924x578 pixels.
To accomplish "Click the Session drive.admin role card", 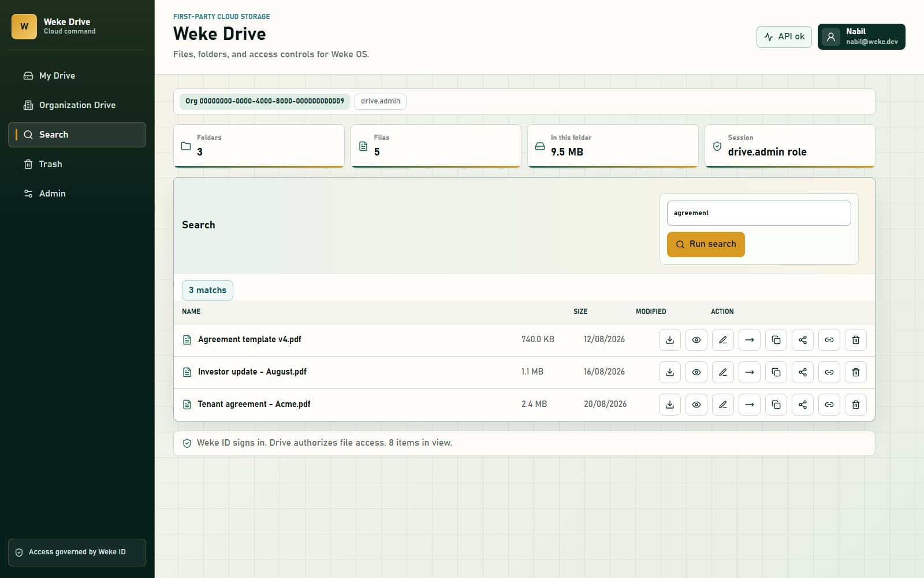I will click(790, 146).
